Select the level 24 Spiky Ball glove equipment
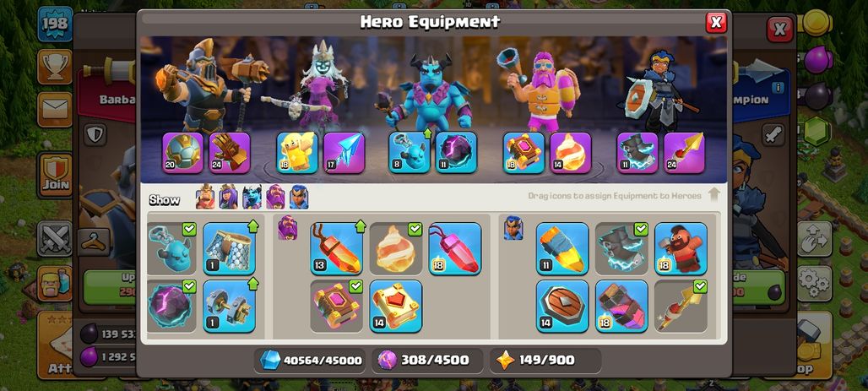 [230, 153]
